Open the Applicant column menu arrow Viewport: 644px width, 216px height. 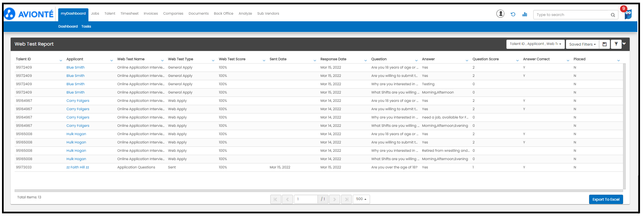coord(112,60)
